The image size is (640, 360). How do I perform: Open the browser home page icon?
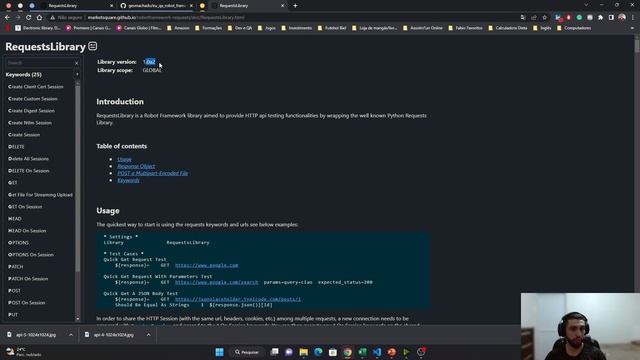[x=39, y=18]
